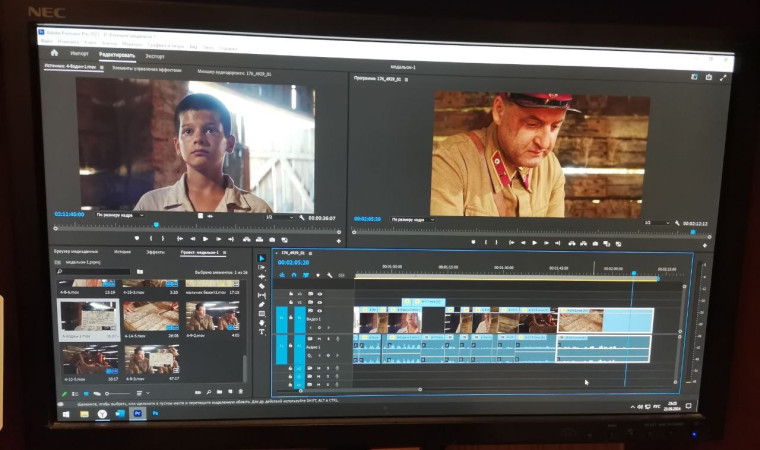Select the Rectangle tool
The image size is (760, 450).
click(262, 314)
